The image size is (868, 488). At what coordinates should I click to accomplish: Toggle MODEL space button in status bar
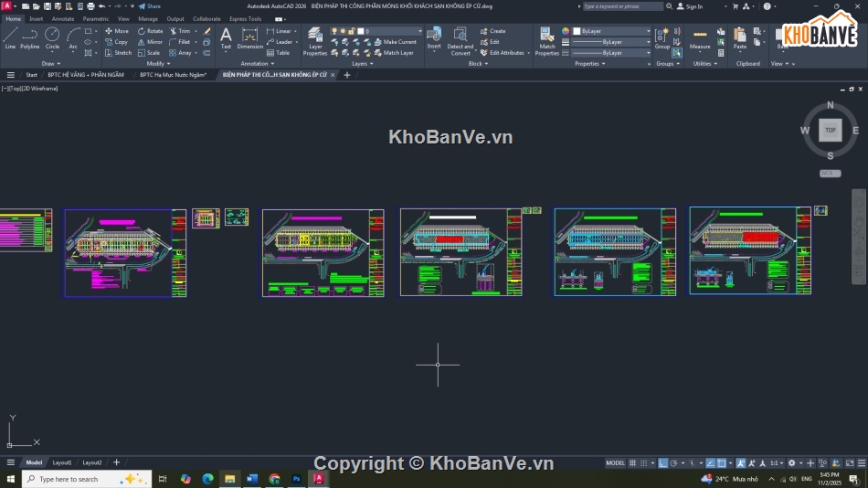pos(616,463)
